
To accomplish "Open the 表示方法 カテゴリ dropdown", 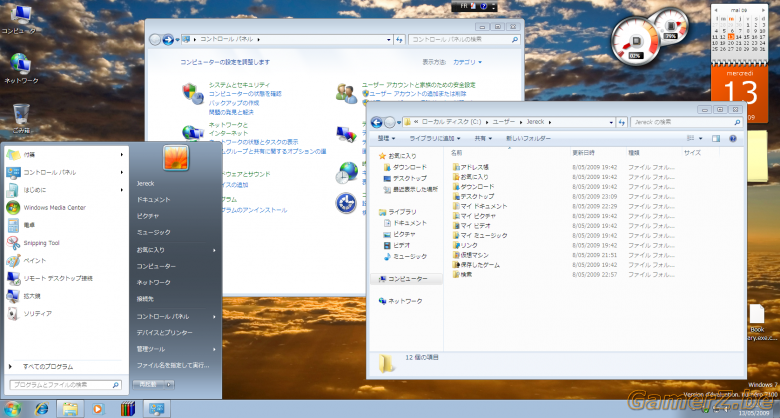I will coord(467,62).
